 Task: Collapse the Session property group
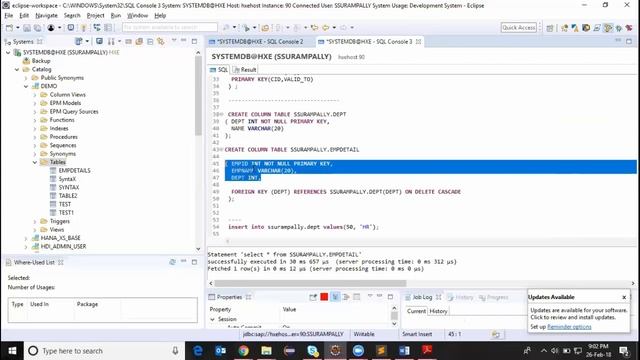(213, 319)
